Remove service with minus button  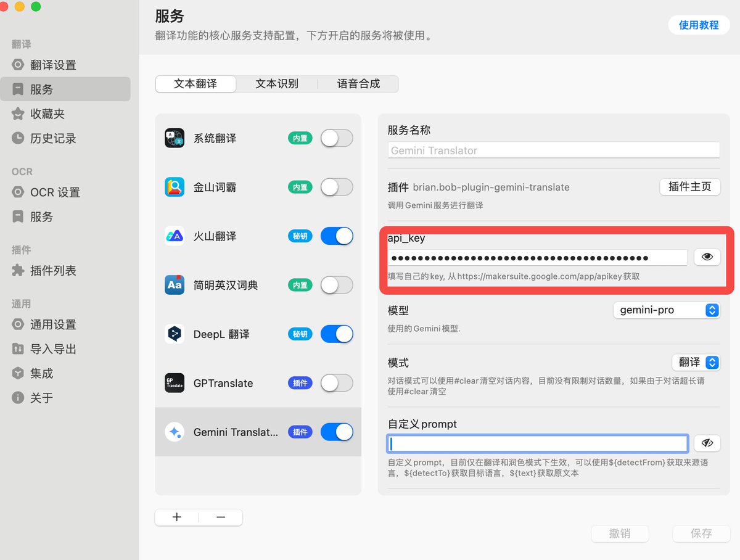(221, 517)
